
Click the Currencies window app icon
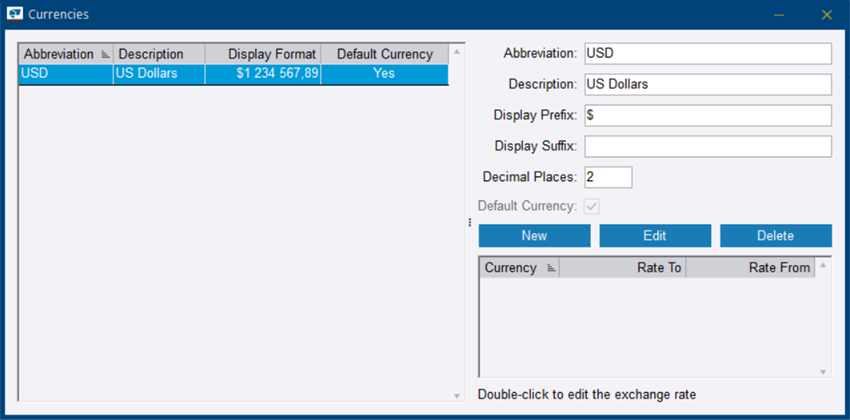15,14
